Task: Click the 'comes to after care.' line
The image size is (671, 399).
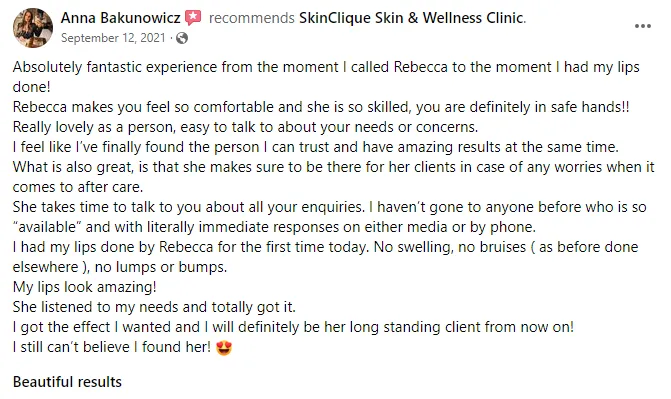Action: tap(78, 187)
